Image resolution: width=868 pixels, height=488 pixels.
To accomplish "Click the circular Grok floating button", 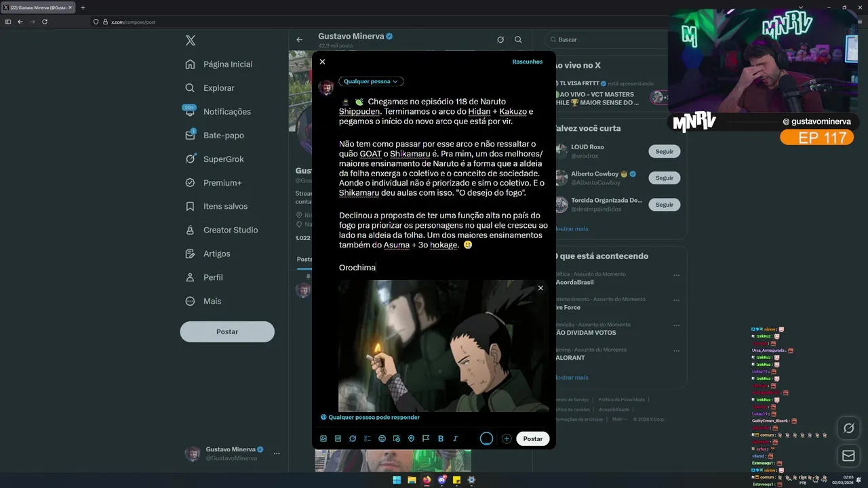I will click(848, 428).
